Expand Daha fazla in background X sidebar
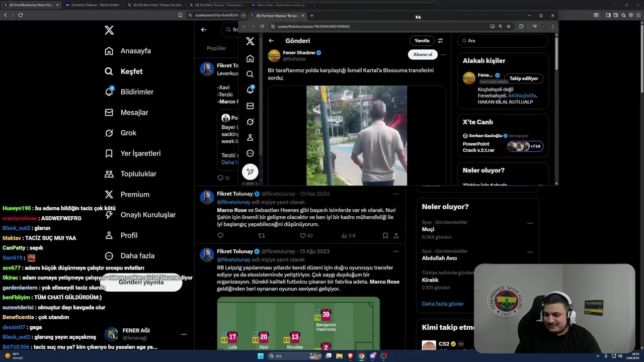The image size is (644, 362). (x=130, y=255)
